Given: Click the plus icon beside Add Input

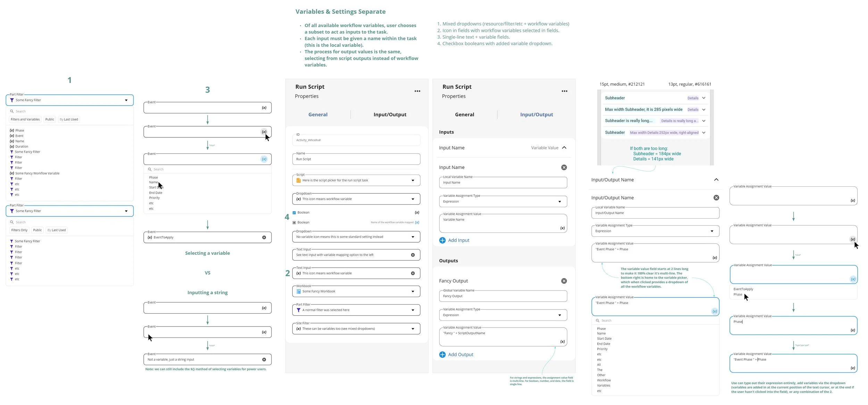Looking at the screenshot, I should pos(442,240).
